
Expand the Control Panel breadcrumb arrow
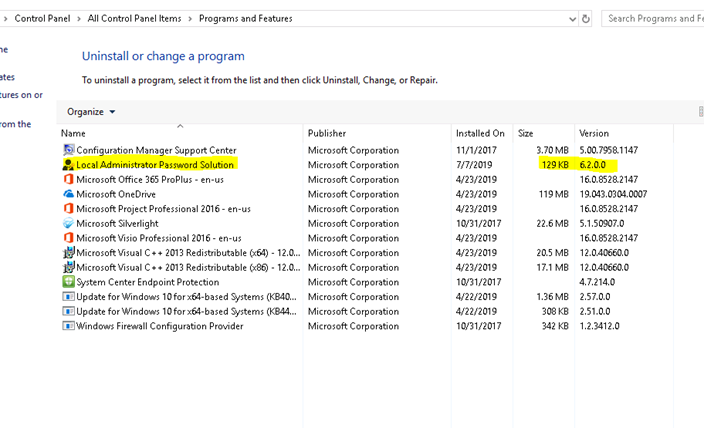point(79,19)
